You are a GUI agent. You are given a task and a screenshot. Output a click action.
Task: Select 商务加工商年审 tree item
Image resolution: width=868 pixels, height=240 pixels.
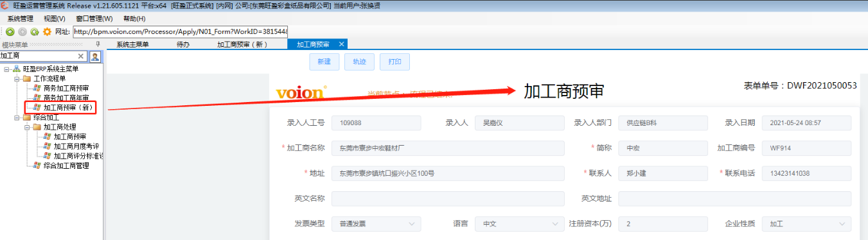[x=66, y=98]
